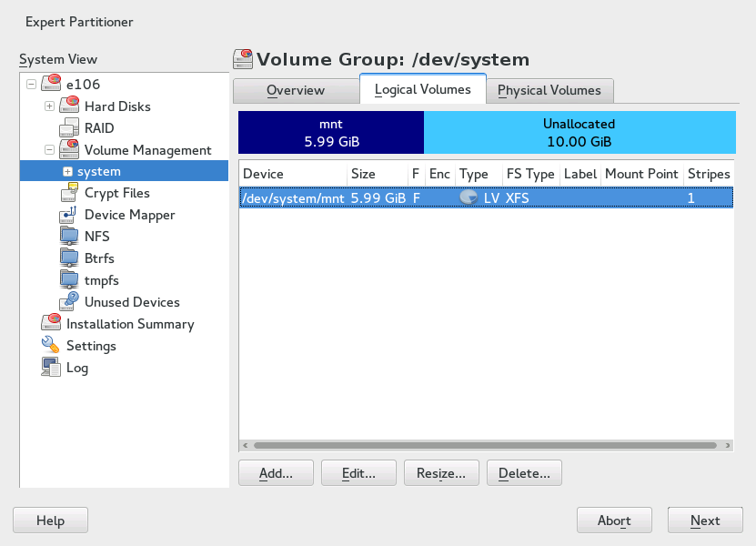This screenshot has height=546, width=756.
Task: Open Settings via wrench icon
Action: 51,346
